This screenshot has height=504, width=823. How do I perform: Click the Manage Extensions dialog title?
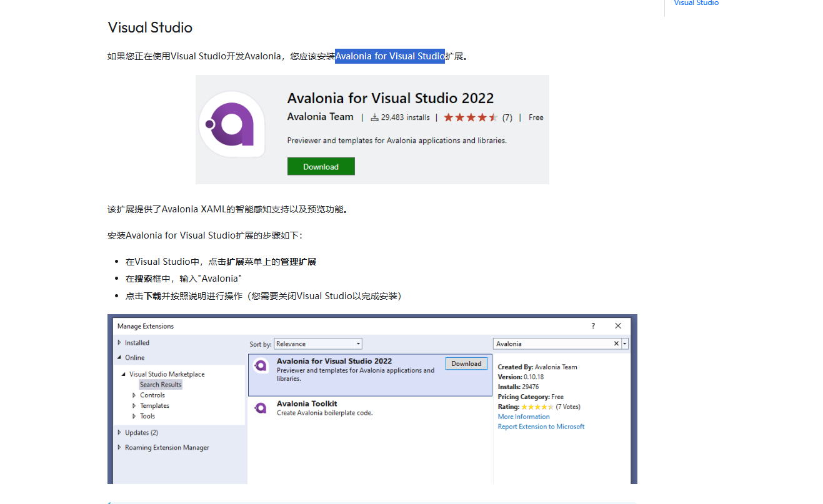point(146,326)
